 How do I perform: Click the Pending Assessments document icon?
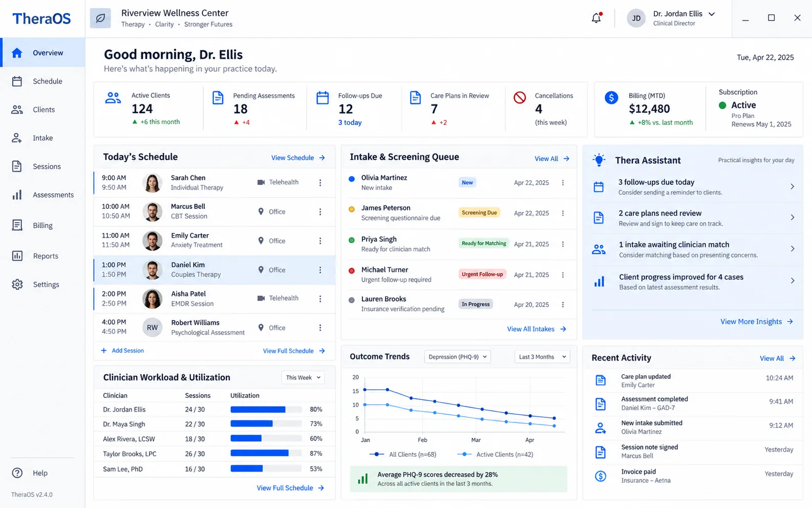(x=218, y=97)
